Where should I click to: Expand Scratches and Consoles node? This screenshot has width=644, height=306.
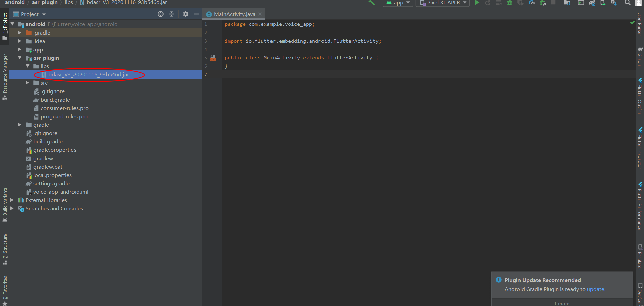[12, 208]
